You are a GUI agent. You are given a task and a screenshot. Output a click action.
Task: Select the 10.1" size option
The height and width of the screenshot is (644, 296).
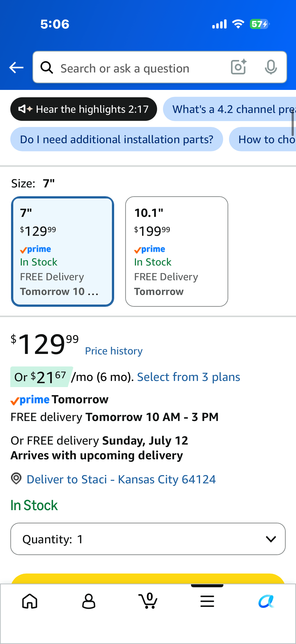[177, 252]
